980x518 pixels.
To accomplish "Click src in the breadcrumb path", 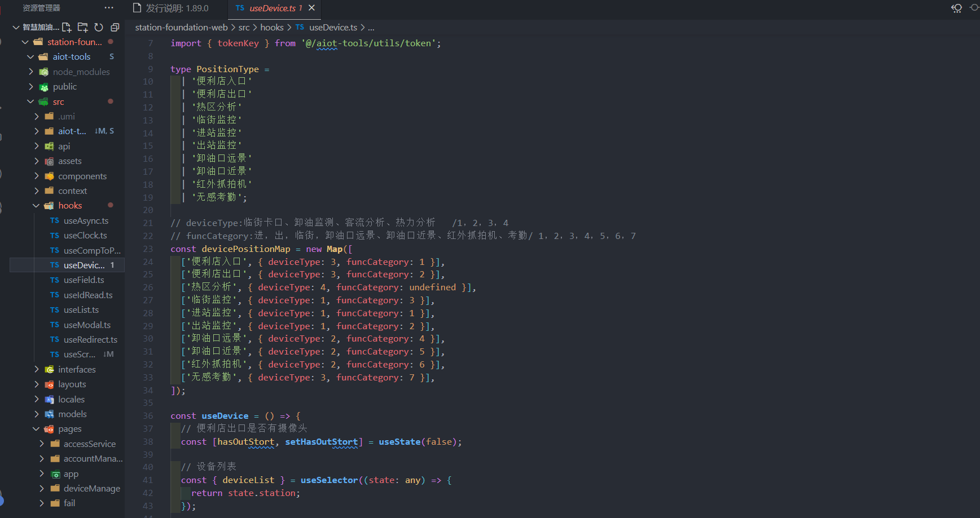I will pos(244,27).
